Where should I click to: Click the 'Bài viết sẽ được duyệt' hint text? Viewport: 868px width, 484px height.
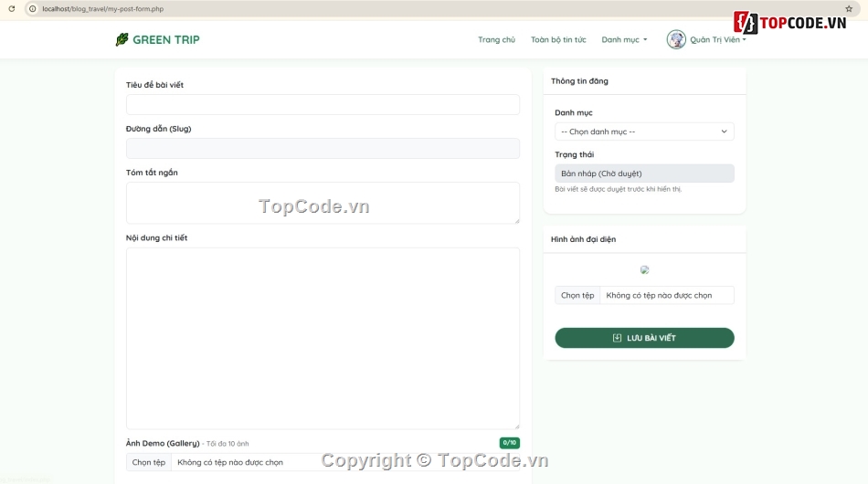click(618, 189)
